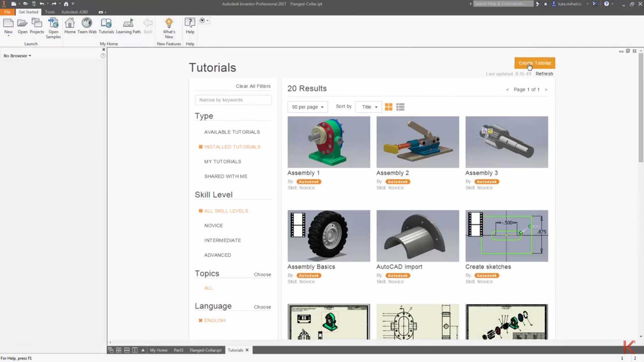Click the browser panel help question icon
This screenshot has width=644, height=362.
tap(103, 56)
